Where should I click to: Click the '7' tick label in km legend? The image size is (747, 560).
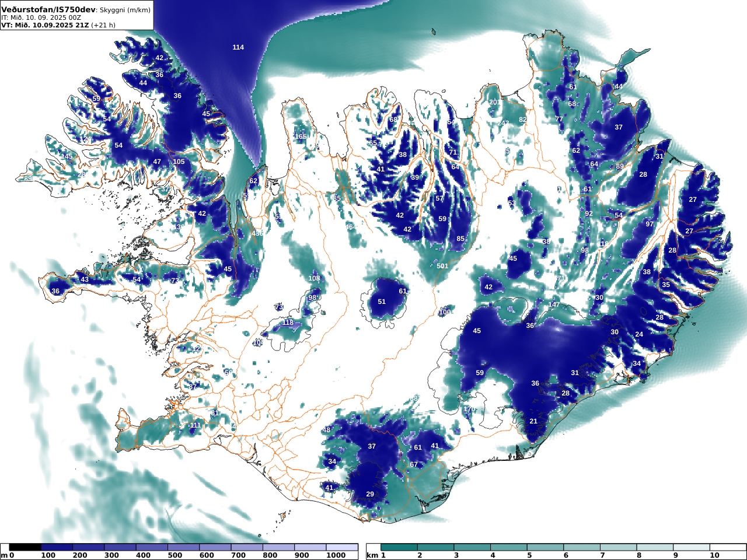603,555
